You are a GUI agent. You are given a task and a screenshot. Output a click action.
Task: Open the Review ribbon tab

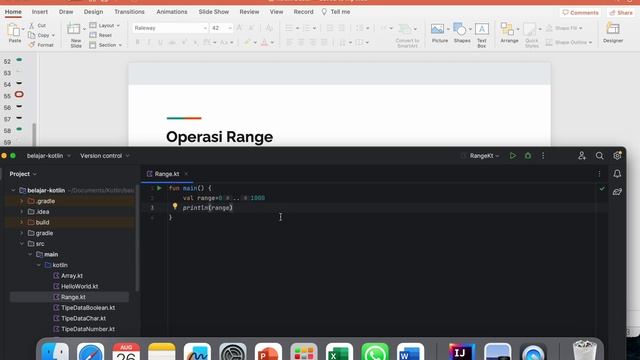click(x=249, y=12)
